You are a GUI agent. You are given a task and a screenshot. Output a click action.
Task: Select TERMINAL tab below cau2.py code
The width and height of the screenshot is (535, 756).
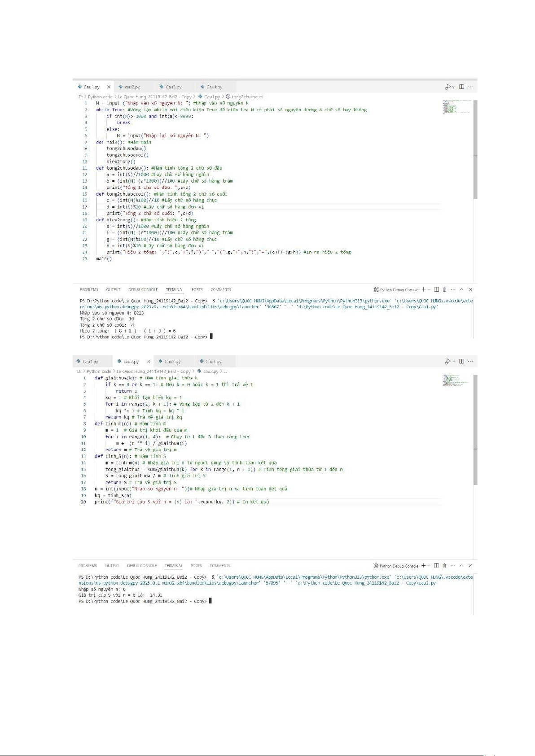tap(173, 566)
